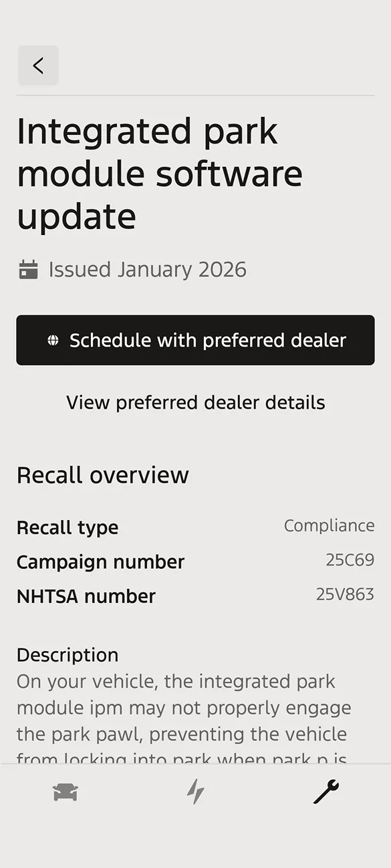The height and width of the screenshot is (868, 391).
Task: Select the vehicle icon in the bottom navigation
Action: point(65,791)
